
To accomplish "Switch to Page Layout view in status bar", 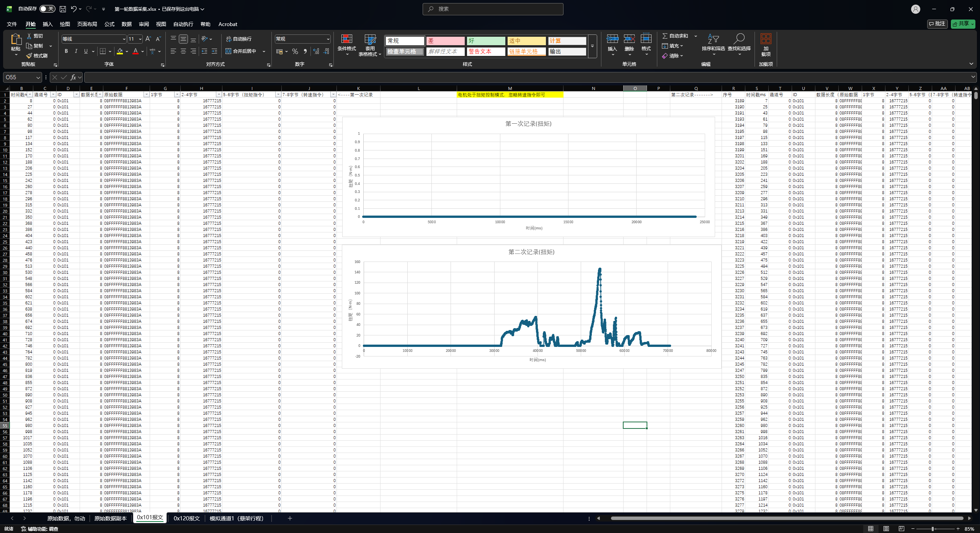I will tap(886, 529).
